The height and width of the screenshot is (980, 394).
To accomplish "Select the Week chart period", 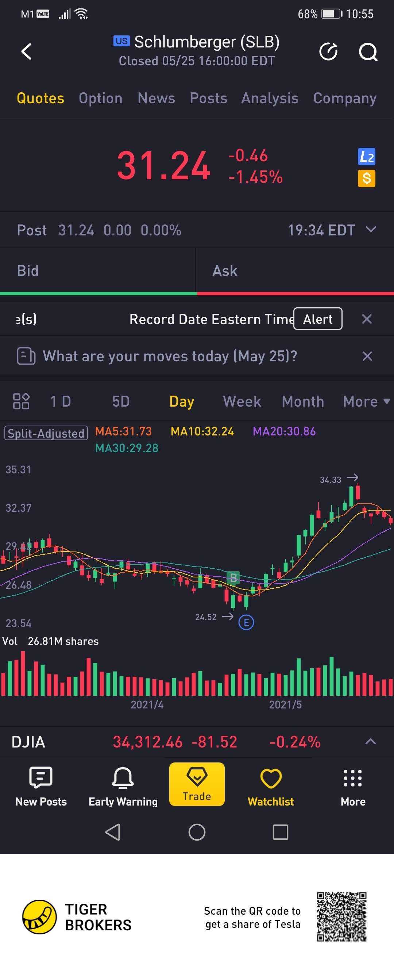I will (242, 401).
